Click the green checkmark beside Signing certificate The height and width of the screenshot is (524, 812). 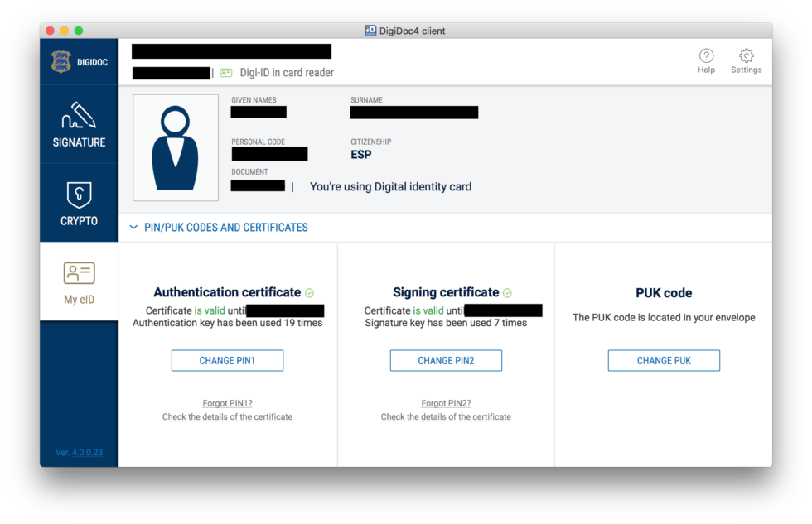508,292
